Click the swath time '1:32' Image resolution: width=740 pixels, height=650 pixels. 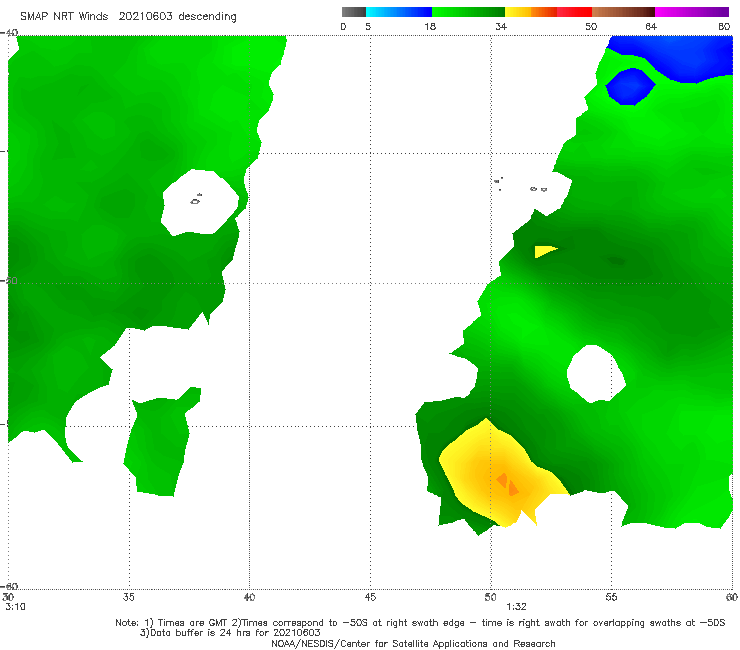516,607
